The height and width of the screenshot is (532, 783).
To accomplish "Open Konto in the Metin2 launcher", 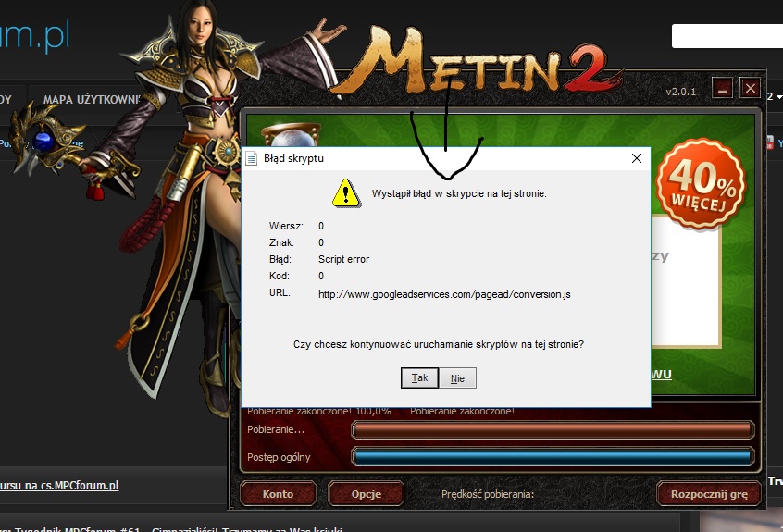I will pos(279,493).
